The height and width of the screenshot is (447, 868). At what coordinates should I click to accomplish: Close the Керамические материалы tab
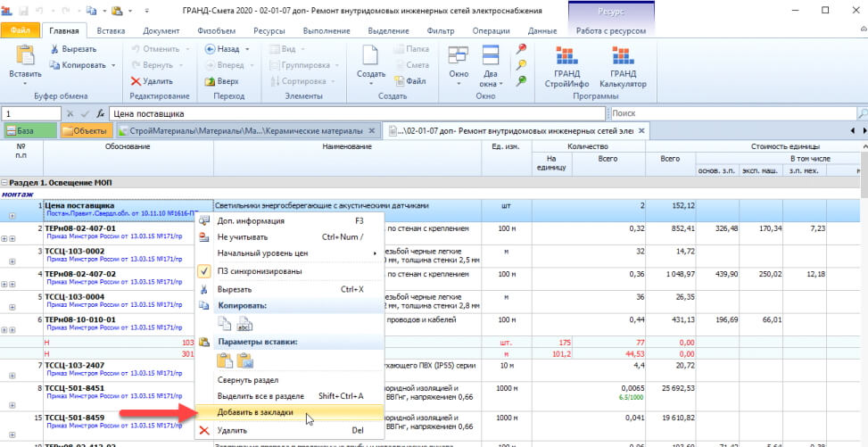click(372, 131)
